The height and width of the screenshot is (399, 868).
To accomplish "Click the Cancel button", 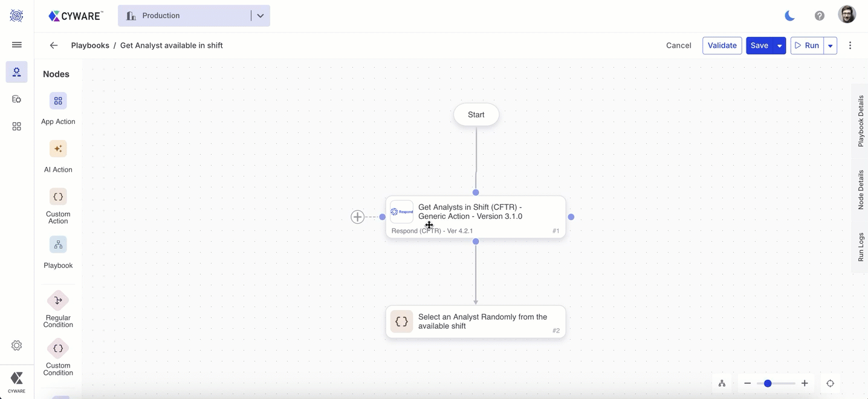I will tap(678, 45).
